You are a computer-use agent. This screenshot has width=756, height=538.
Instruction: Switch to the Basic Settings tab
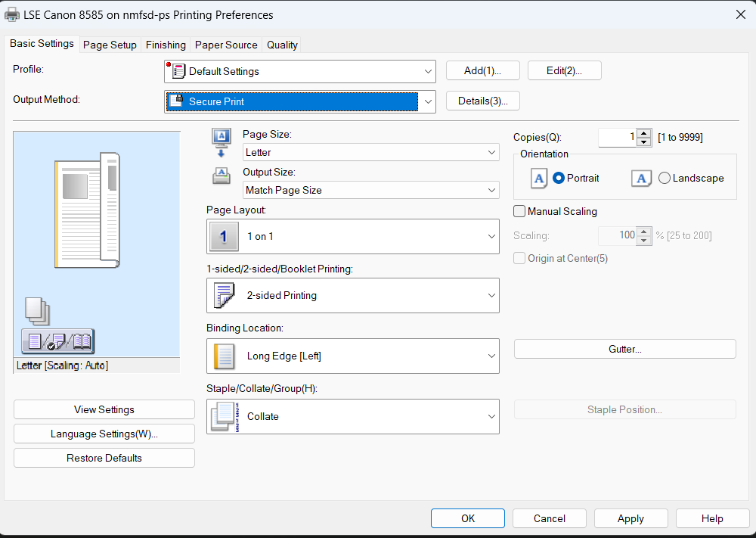[x=42, y=43]
